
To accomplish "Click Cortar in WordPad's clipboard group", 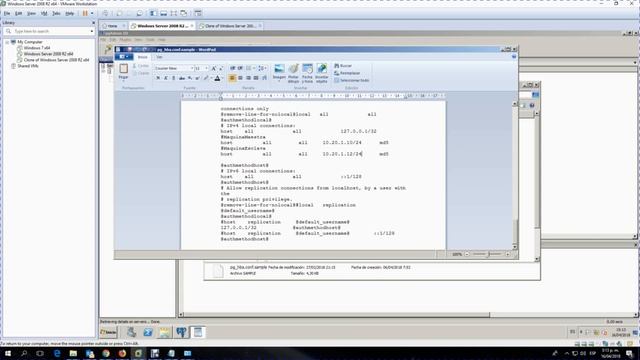I will (141, 66).
